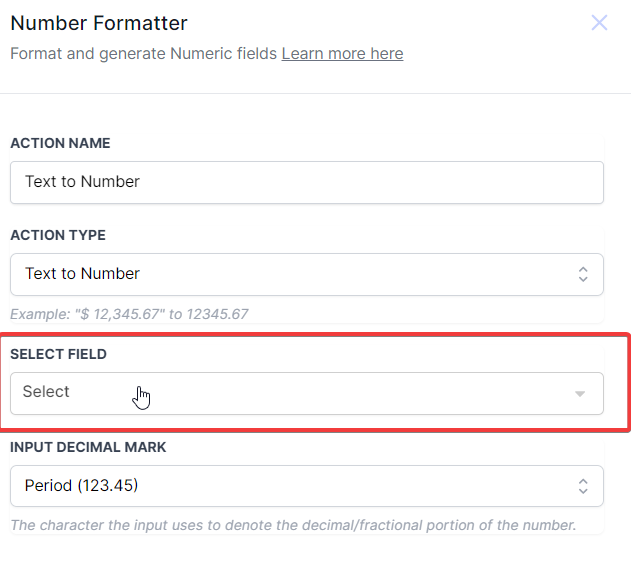Click the "ACTION NAME" label
The height and width of the screenshot is (582, 631).
(x=60, y=143)
